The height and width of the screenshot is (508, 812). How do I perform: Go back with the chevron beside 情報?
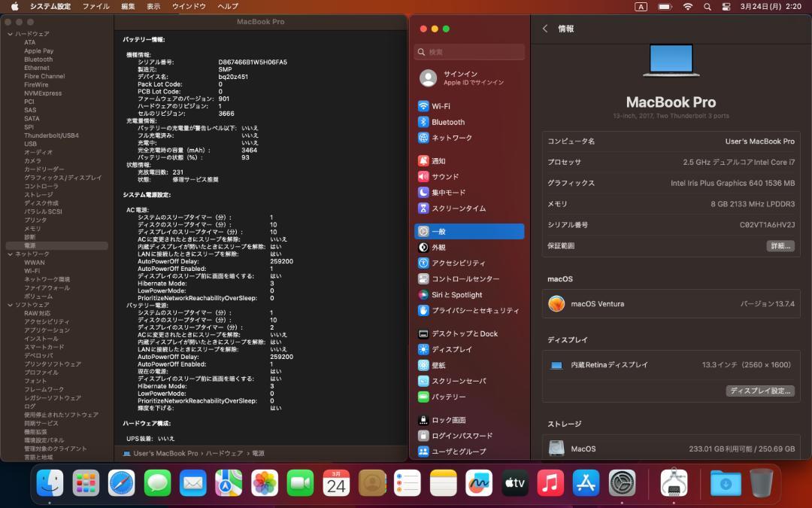pyautogui.click(x=545, y=29)
